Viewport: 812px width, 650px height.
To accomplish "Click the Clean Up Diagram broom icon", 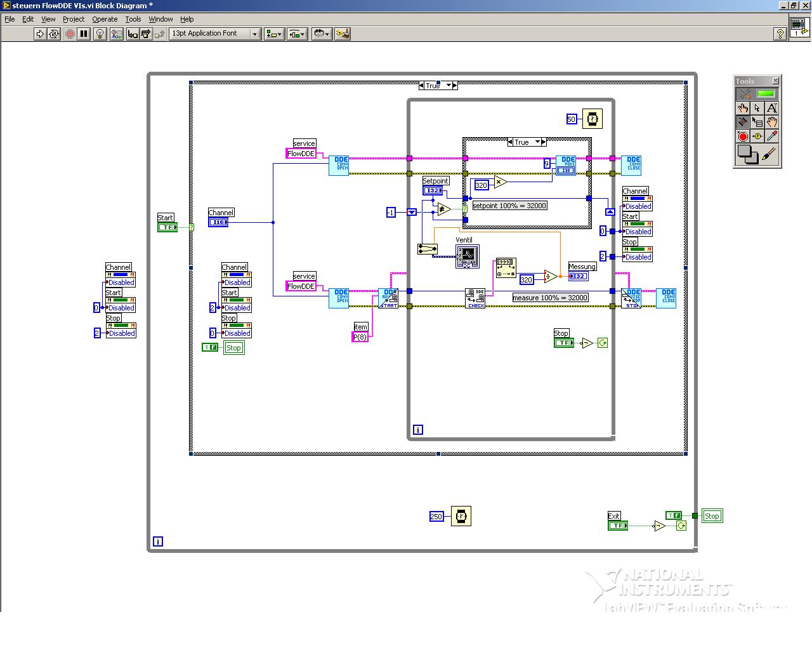I will pyautogui.click(x=343, y=34).
